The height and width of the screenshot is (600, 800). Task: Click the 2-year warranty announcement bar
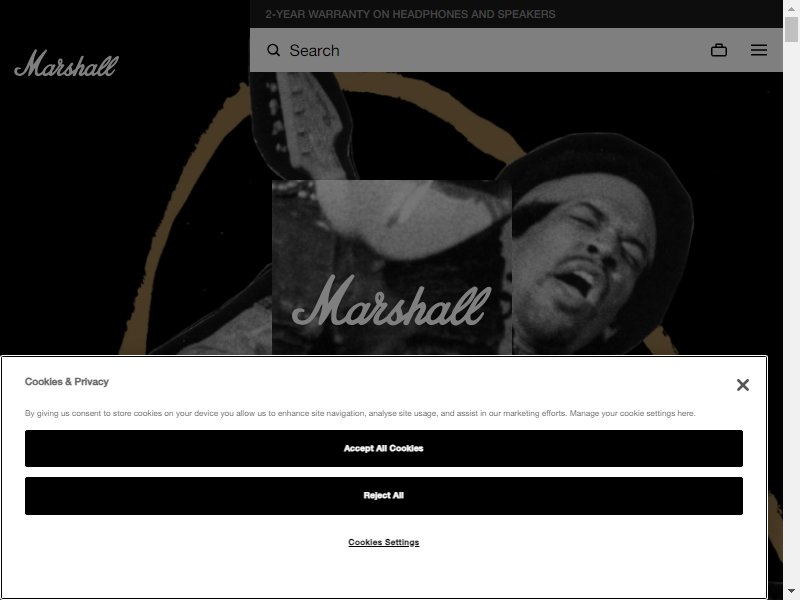point(516,14)
